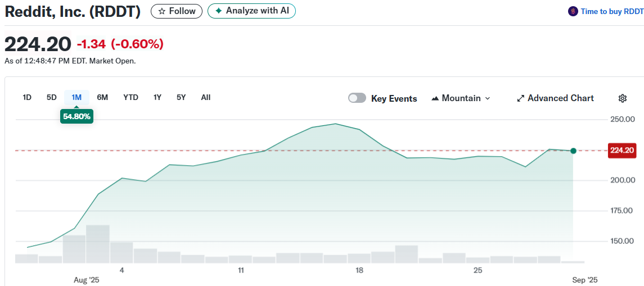Click the 25 date label on axis
The image size is (644, 286).
coord(478,270)
